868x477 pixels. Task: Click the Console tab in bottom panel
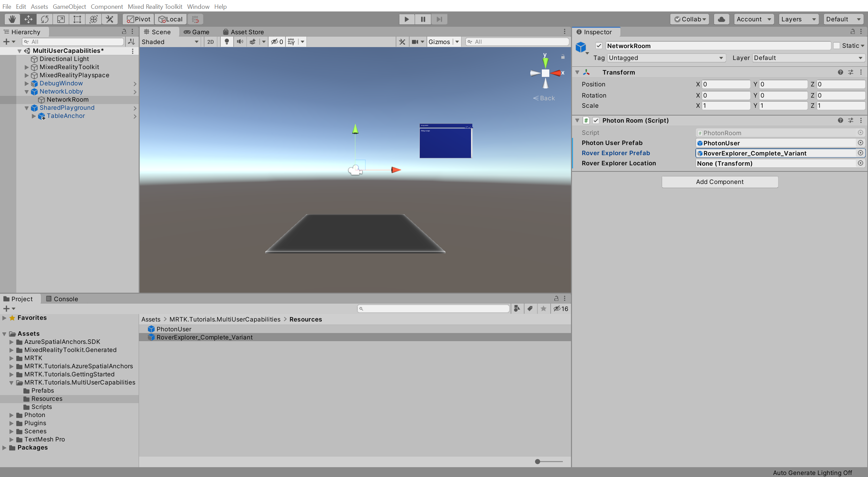click(66, 298)
